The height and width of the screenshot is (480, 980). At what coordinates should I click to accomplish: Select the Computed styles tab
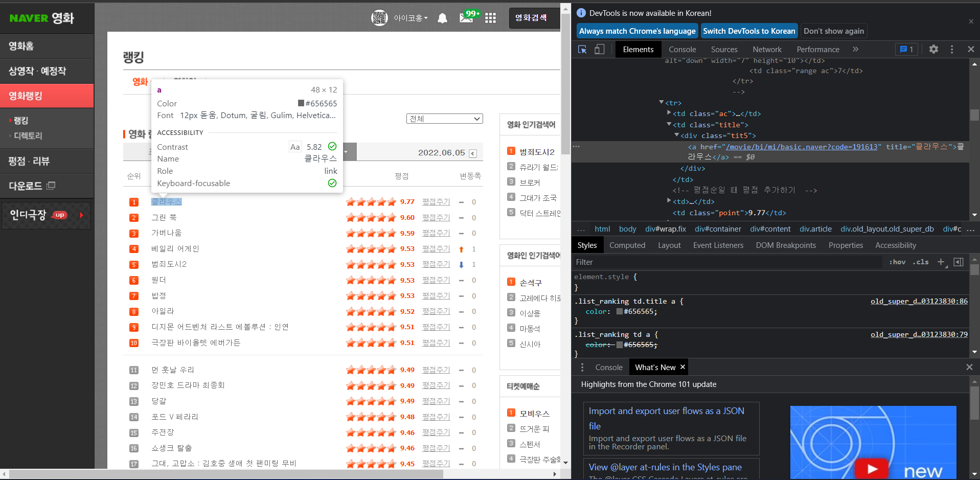tap(627, 245)
